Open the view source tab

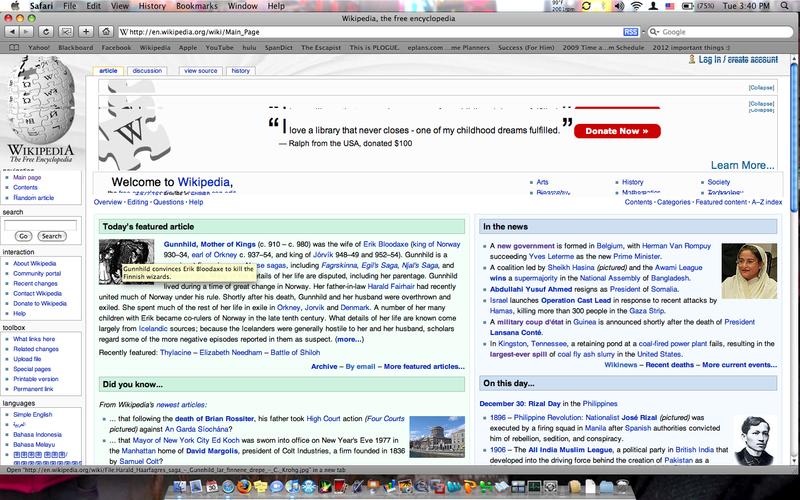[x=201, y=71]
